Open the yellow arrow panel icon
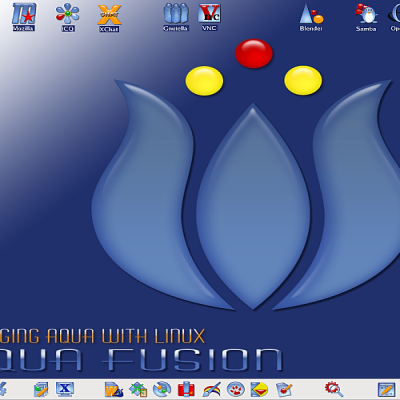Image resolution: width=400 pixels, height=400 pixels. (x=260, y=389)
